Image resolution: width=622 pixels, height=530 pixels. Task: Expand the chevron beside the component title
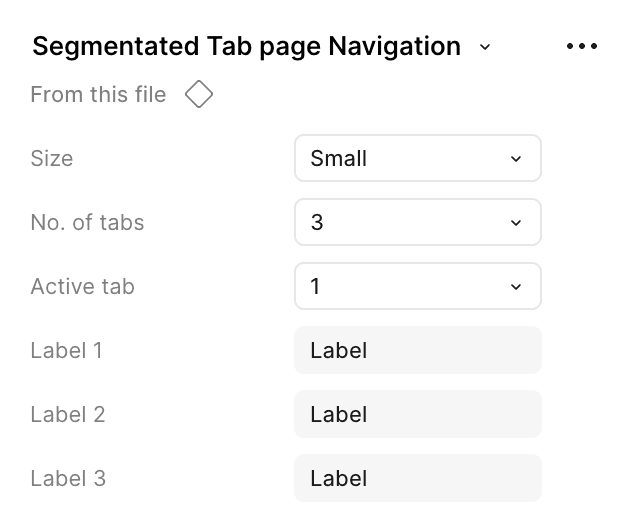point(485,47)
